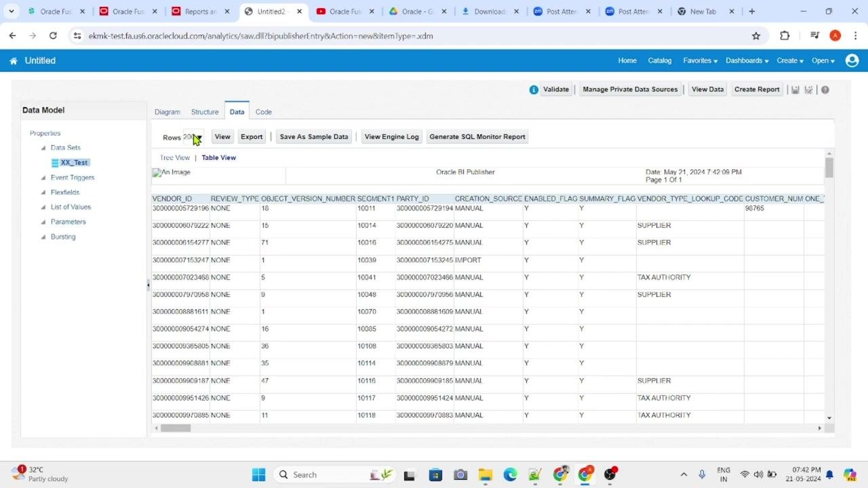Image resolution: width=868 pixels, height=488 pixels.
Task: Open the Windows Start menu
Action: click(x=258, y=474)
